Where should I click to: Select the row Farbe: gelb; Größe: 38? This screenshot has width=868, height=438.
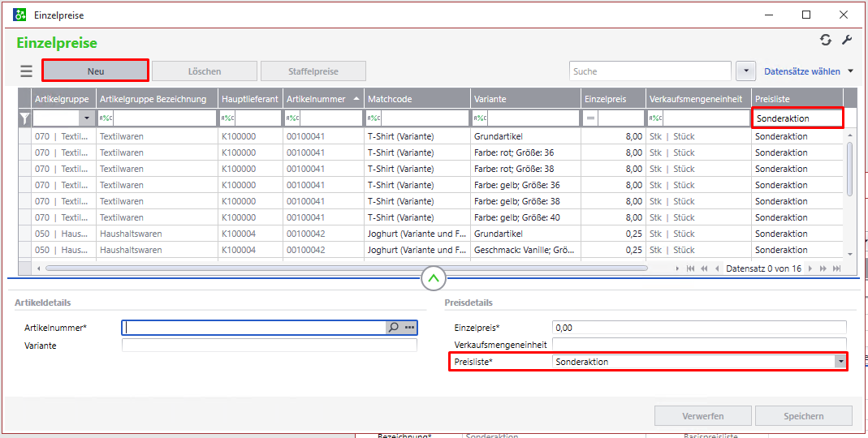432,201
